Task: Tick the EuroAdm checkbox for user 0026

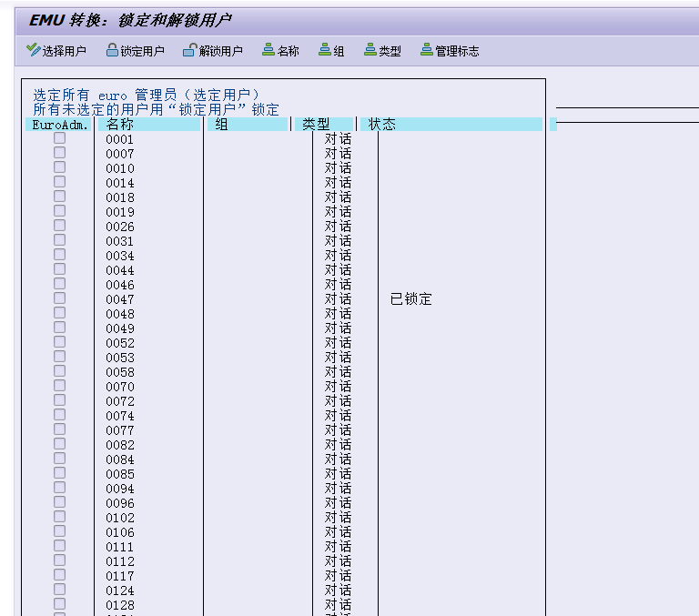Action: pyautogui.click(x=60, y=226)
